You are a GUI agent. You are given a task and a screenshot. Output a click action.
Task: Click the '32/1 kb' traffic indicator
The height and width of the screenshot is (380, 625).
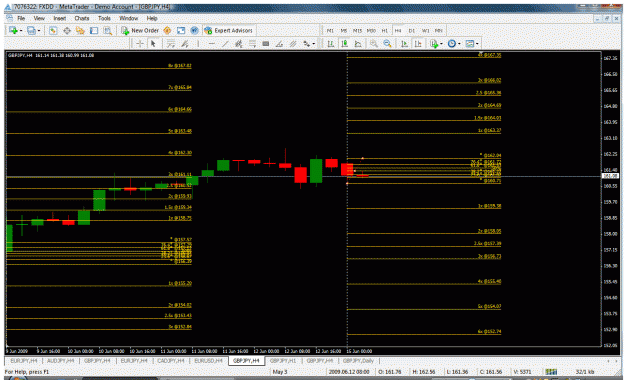[x=585, y=372]
